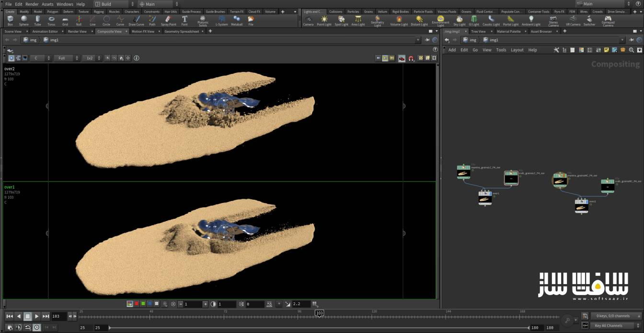
Task: Add a Spot Light
Action: click(x=341, y=21)
